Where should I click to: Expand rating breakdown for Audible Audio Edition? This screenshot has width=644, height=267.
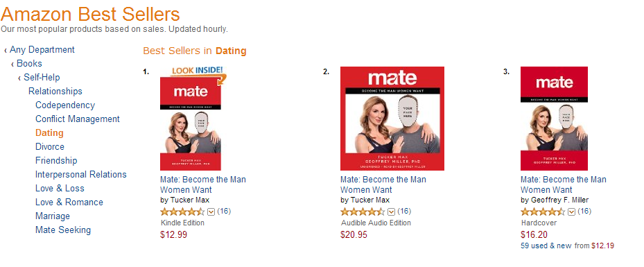point(392,212)
